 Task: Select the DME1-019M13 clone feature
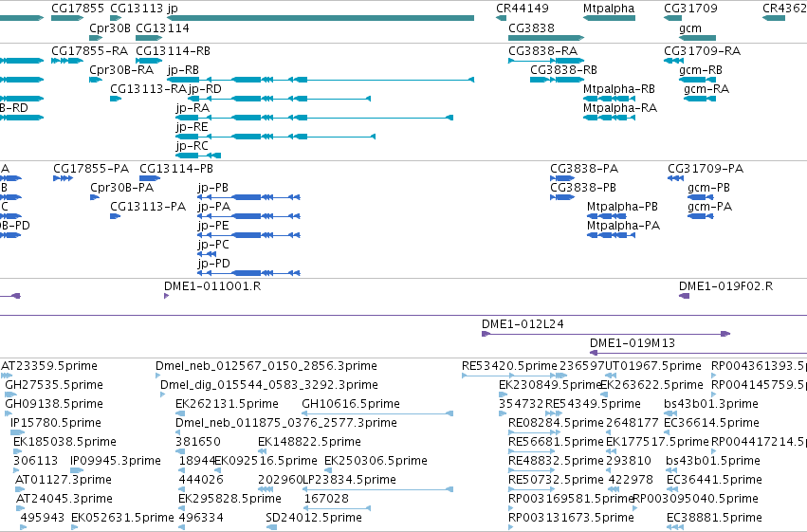698,353
